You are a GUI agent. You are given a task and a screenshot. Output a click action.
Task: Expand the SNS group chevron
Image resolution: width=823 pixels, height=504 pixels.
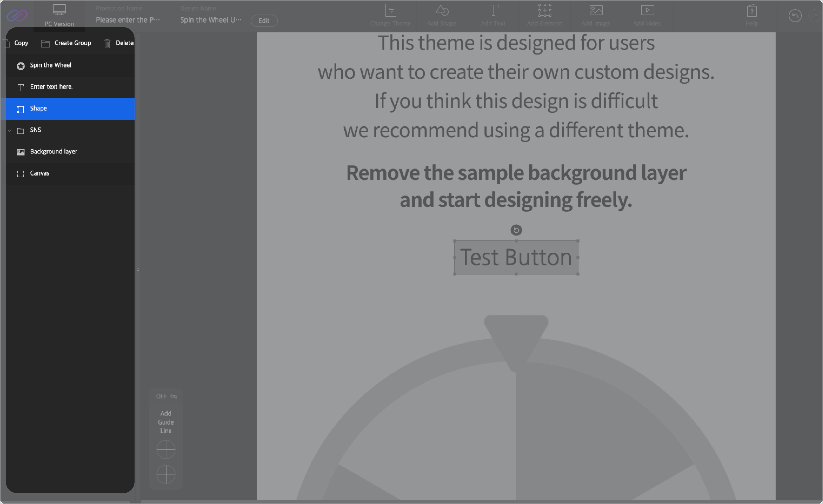(x=10, y=130)
